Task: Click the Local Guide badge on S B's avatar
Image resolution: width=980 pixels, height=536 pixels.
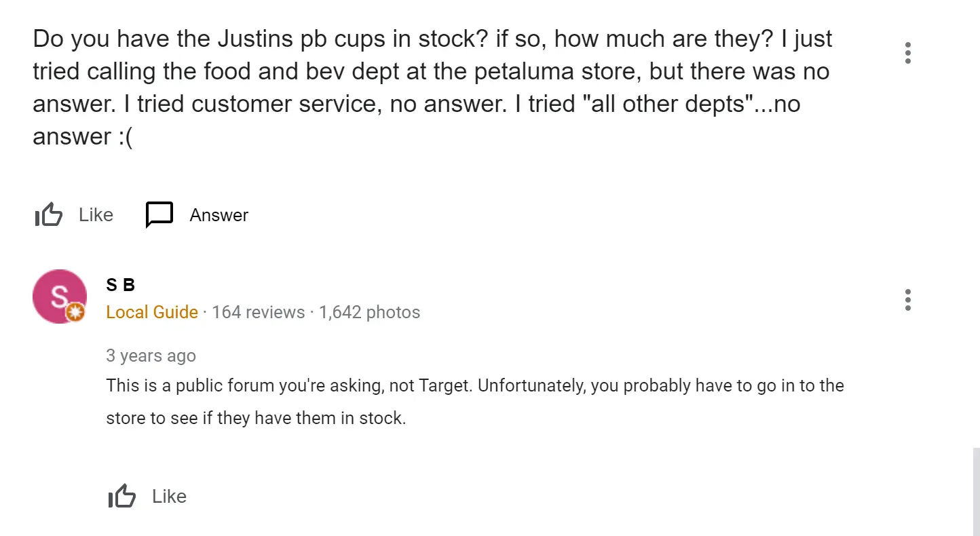Action: 76,313
